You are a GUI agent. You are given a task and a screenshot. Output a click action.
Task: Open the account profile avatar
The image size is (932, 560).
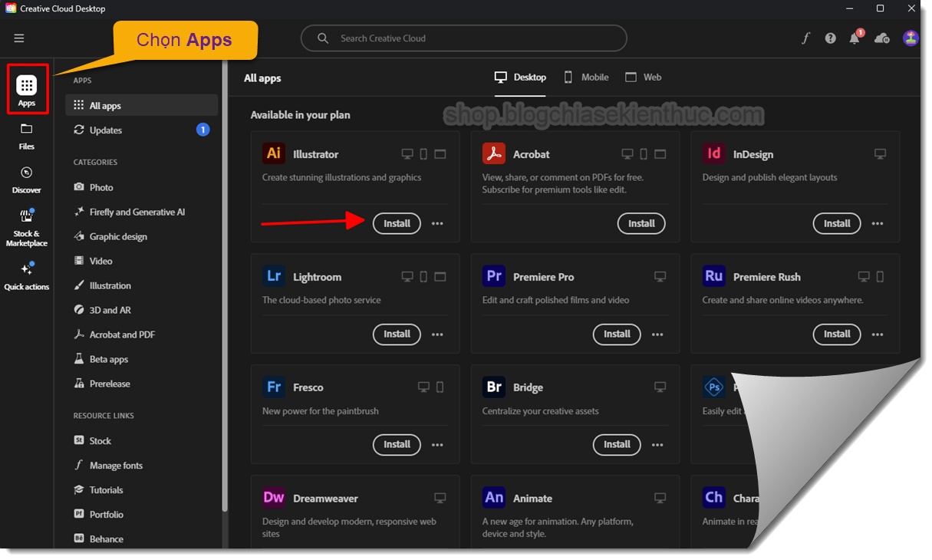pos(911,38)
